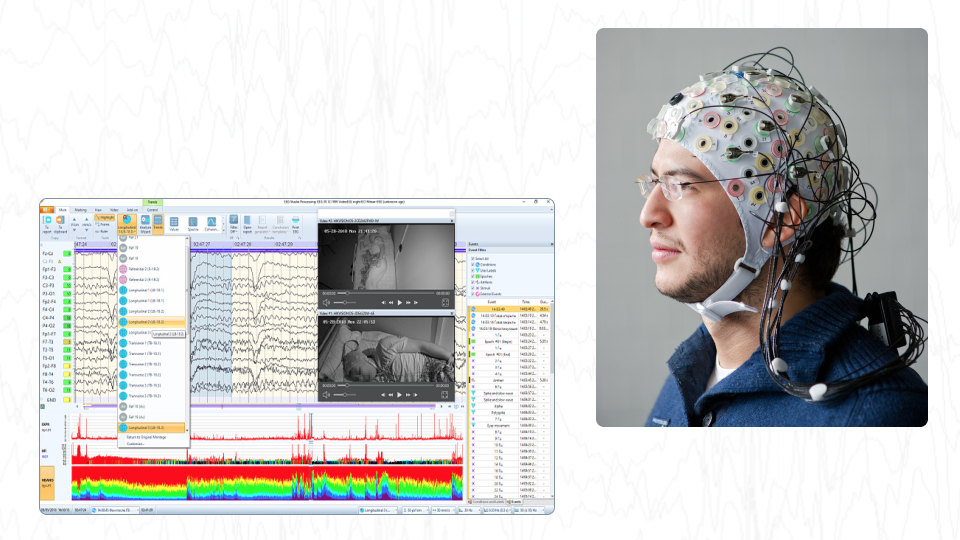Play the lower video

click(399, 395)
